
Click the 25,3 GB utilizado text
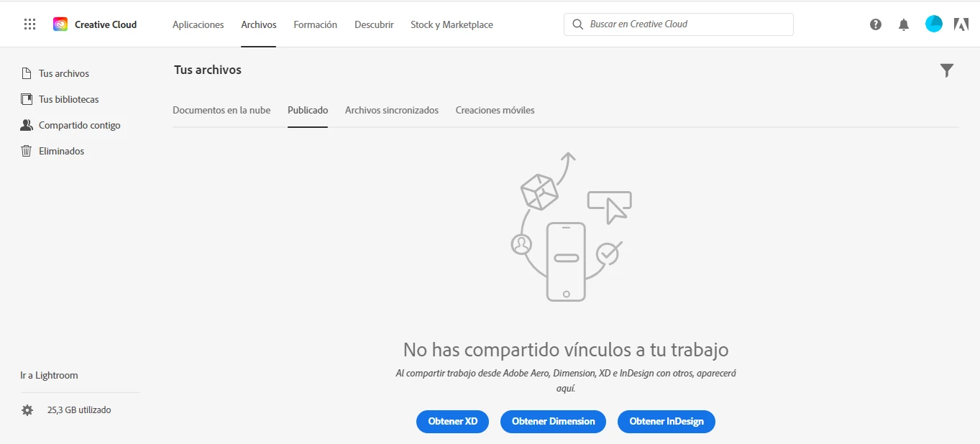[x=79, y=410]
